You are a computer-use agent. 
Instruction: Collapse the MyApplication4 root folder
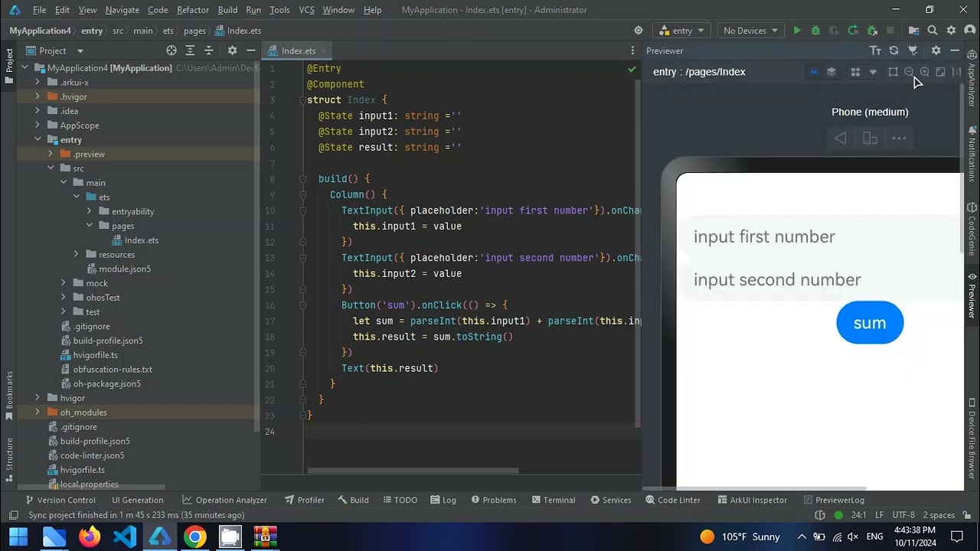pos(24,68)
